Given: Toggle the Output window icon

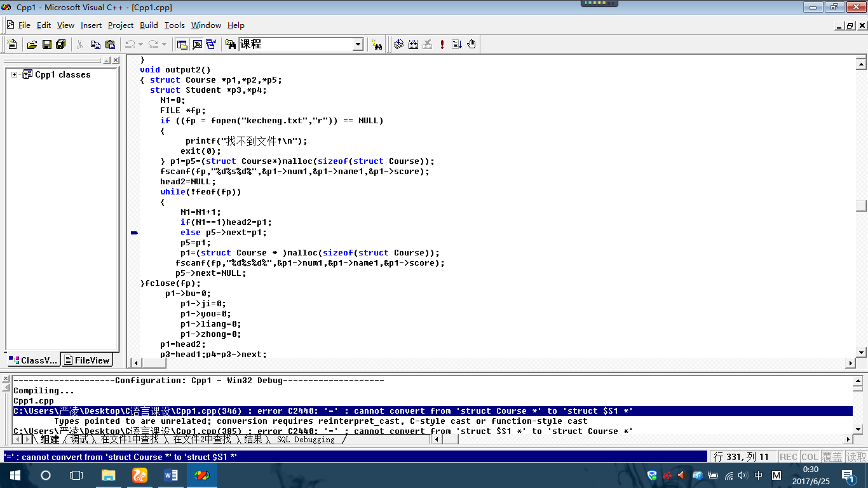Looking at the screenshot, I should 197,44.
